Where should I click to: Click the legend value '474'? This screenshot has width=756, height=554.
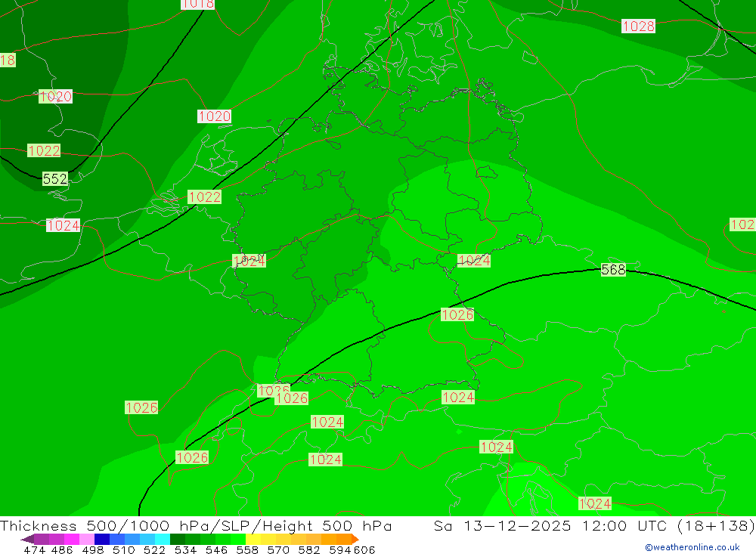(x=34, y=549)
